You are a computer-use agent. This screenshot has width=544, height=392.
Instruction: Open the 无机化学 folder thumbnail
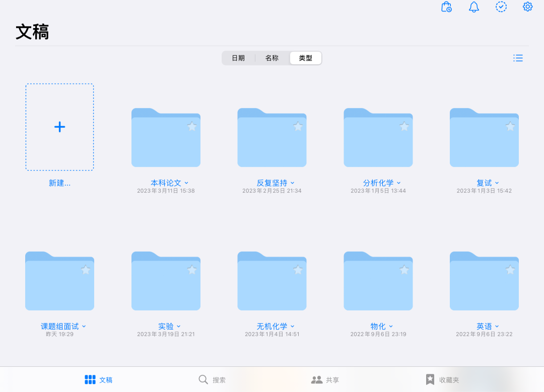pyautogui.click(x=272, y=281)
